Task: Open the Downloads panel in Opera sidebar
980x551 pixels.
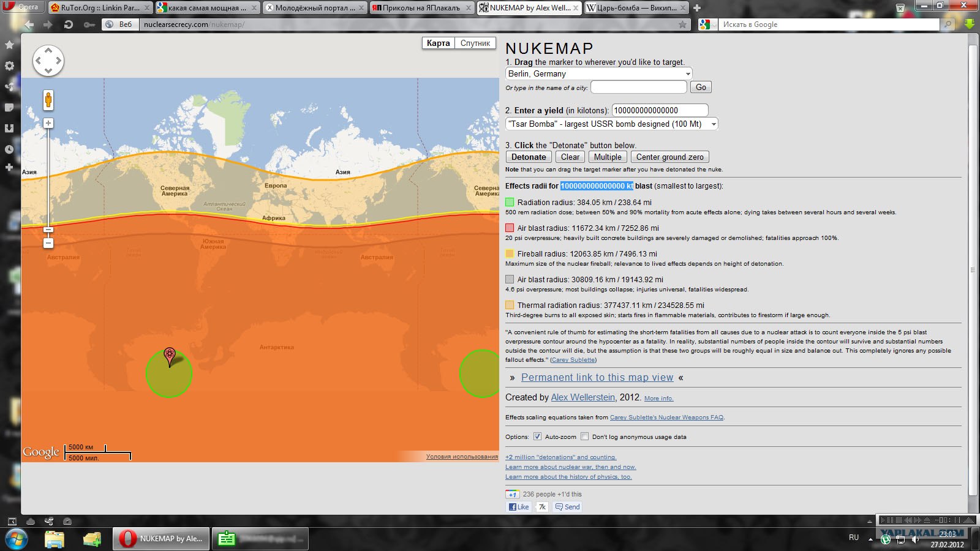Action: click(x=9, y=128)
